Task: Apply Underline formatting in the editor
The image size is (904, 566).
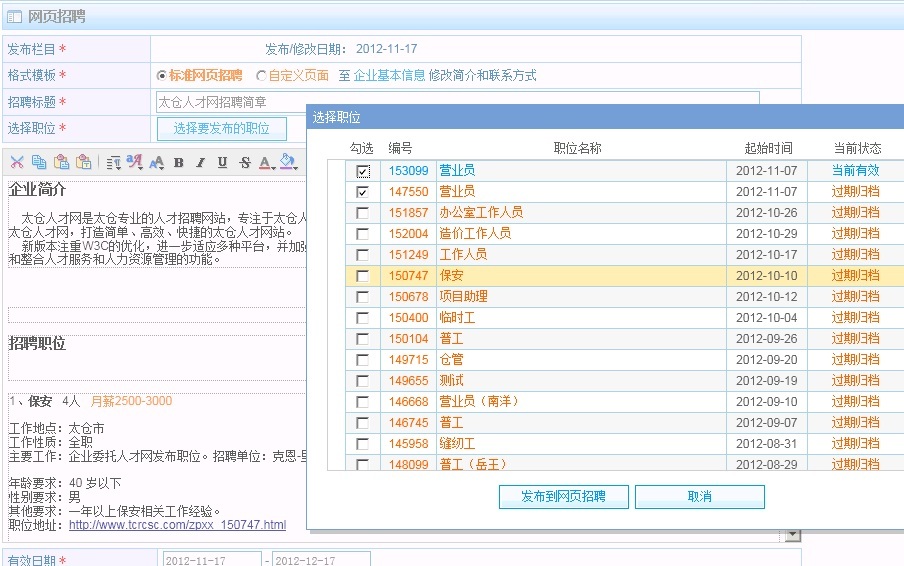Action: 222,162
